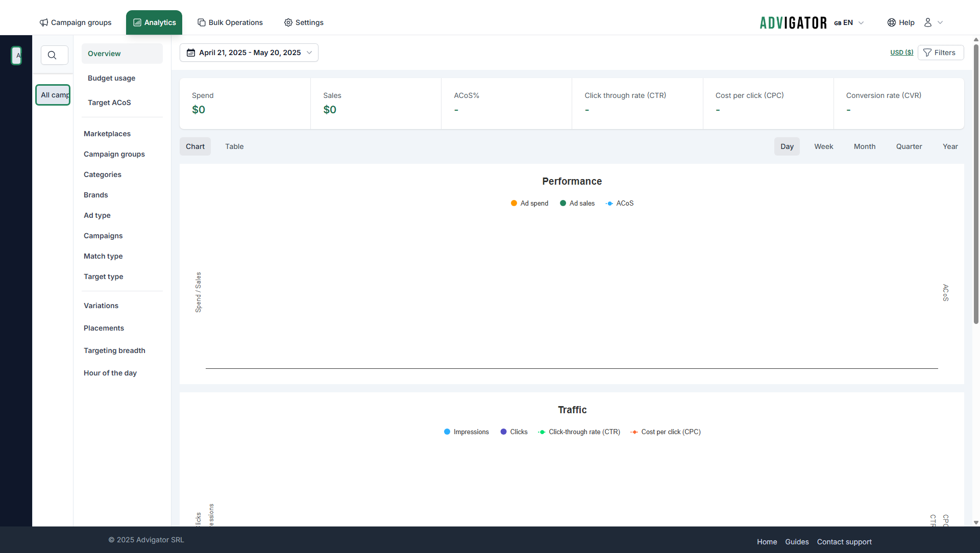
Task: Click the Bulk Operations copy icon
Action: (x=202, y=22)
